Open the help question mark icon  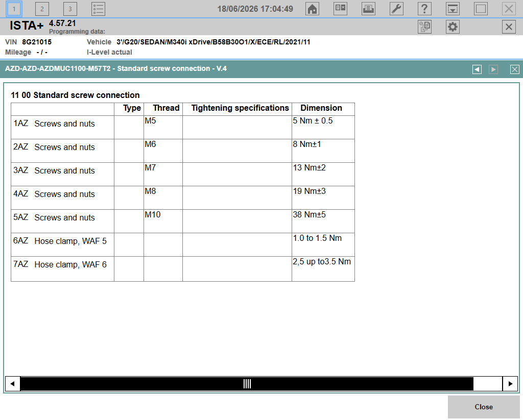[x=424, y=9]
